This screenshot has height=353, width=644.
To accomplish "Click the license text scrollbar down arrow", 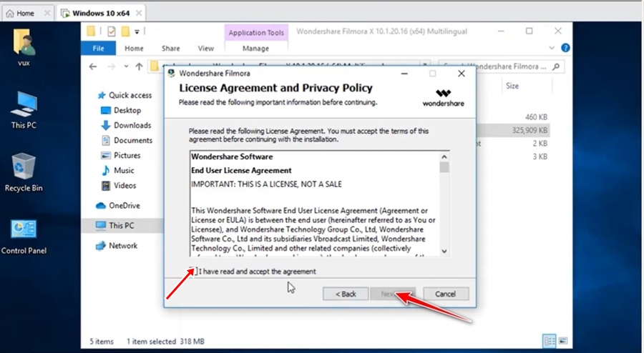I will (x=444, y=251).
